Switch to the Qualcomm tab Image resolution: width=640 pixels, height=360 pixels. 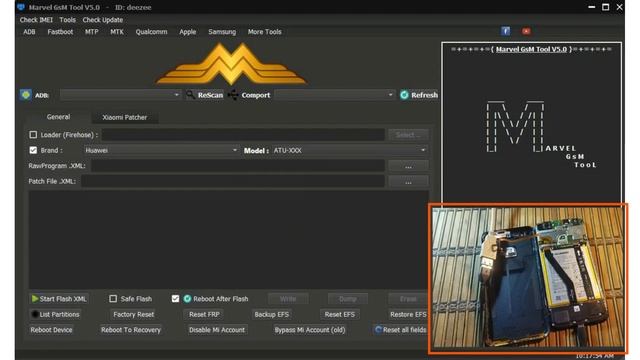[x=151, y=31]
